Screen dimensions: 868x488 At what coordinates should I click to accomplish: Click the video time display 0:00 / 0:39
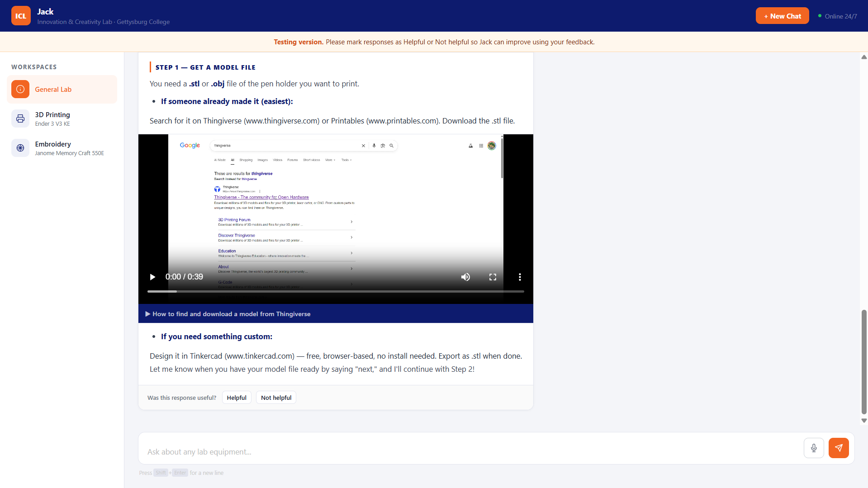click(184, 277)
